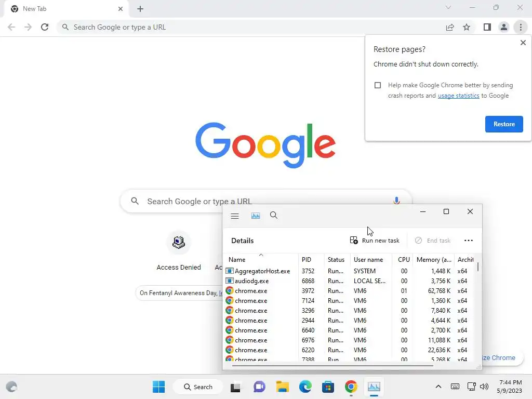Open the usage statistics link
Screen dimensions: 532x399
pyautogui.click(x=458, y=96)
